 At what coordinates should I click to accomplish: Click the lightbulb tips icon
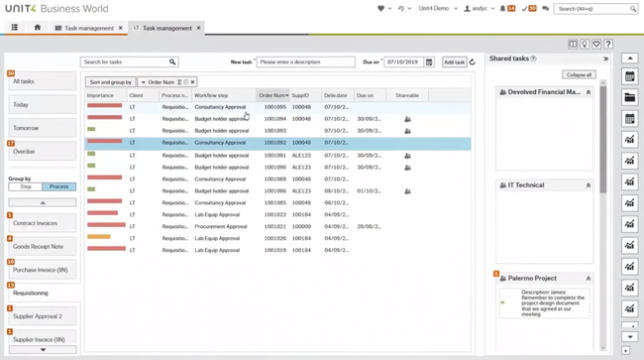585,44
